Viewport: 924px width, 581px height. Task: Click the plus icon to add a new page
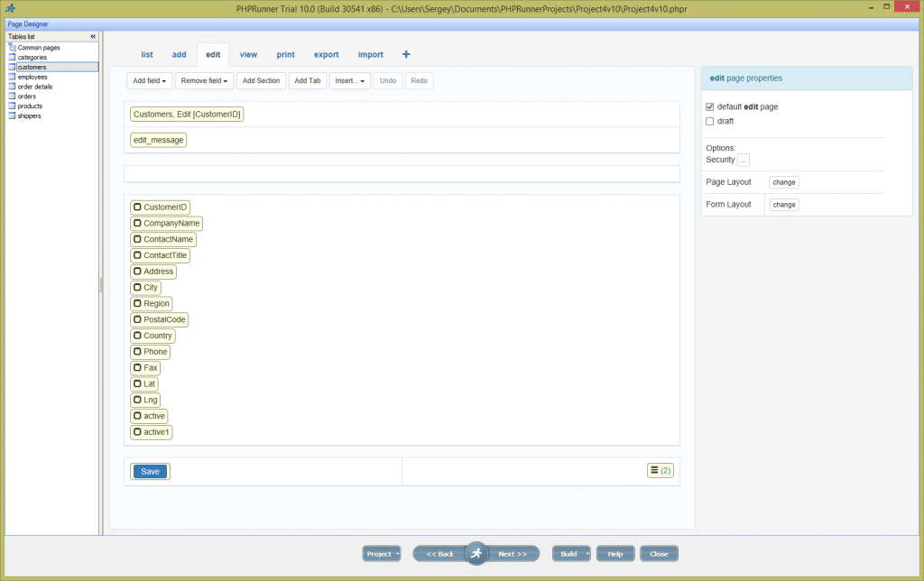pos(405,54)
